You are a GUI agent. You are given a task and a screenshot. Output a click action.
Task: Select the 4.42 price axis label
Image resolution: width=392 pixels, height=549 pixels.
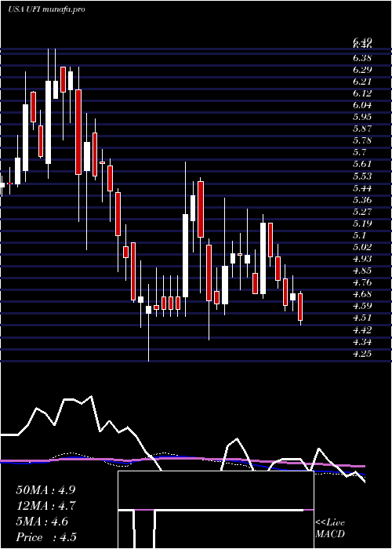[x=362, y=330]
